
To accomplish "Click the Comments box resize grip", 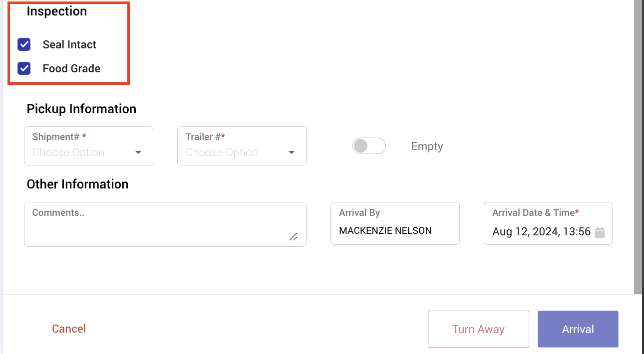I will [x=294, y=237].
